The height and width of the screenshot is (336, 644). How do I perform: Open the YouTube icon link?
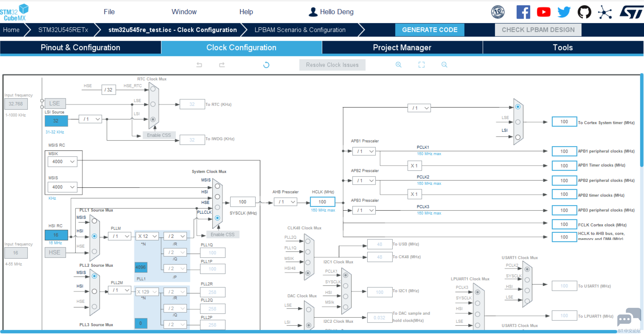pos(544,12)
